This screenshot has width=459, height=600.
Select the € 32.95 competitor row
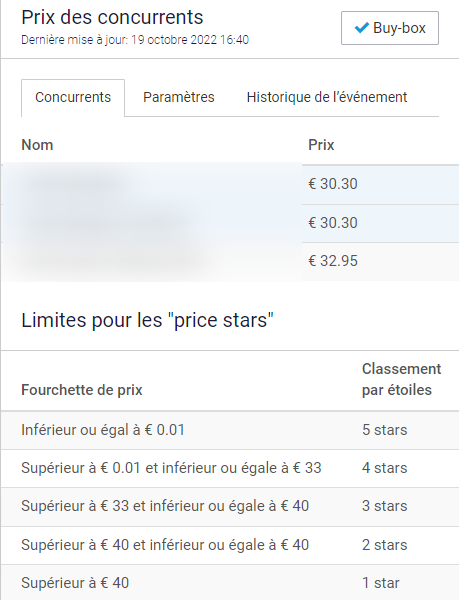pos(230,262)
